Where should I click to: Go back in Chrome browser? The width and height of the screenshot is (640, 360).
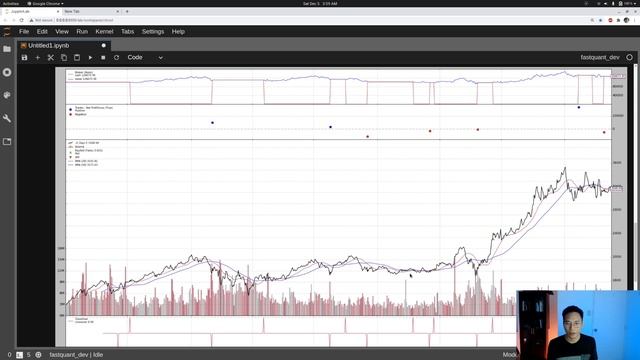(x=5, y=20)
